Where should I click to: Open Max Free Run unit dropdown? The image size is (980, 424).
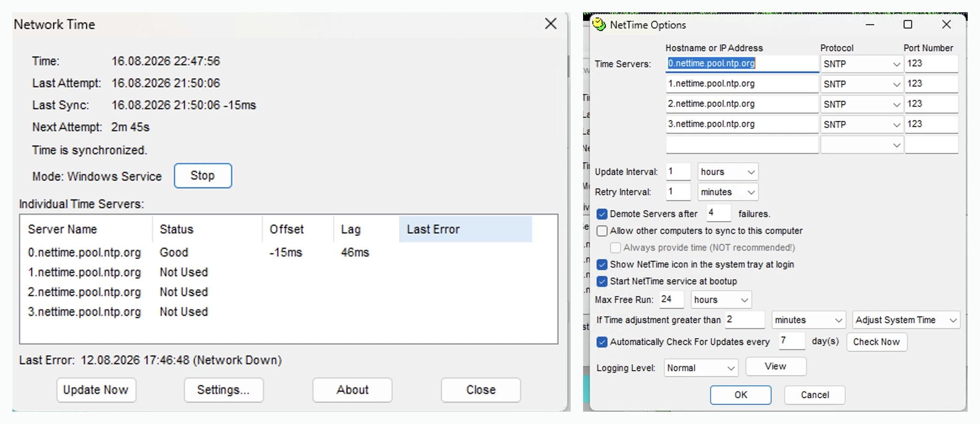[721, 300]
